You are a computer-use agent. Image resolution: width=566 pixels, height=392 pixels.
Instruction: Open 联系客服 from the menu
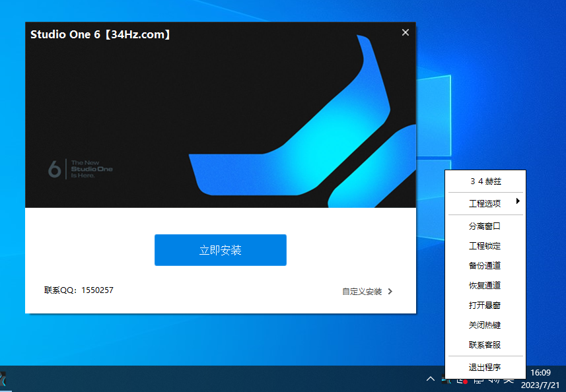point(485,345)
